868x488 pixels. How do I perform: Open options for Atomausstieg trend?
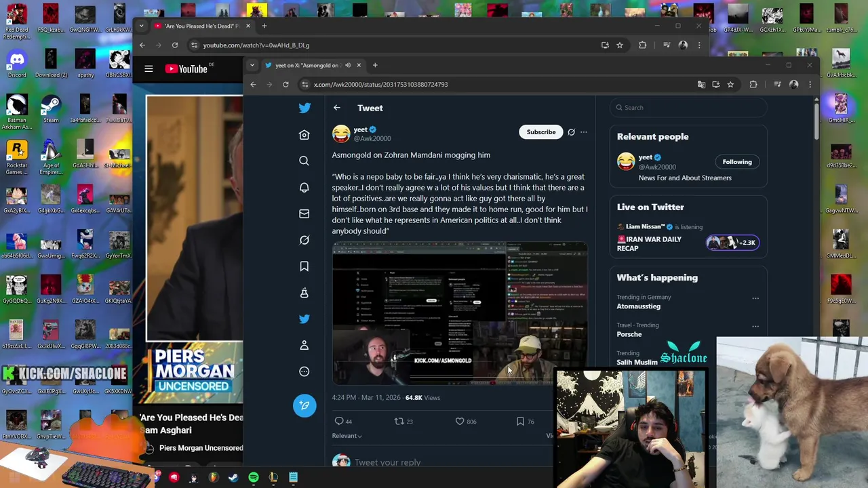pos(755,298)
